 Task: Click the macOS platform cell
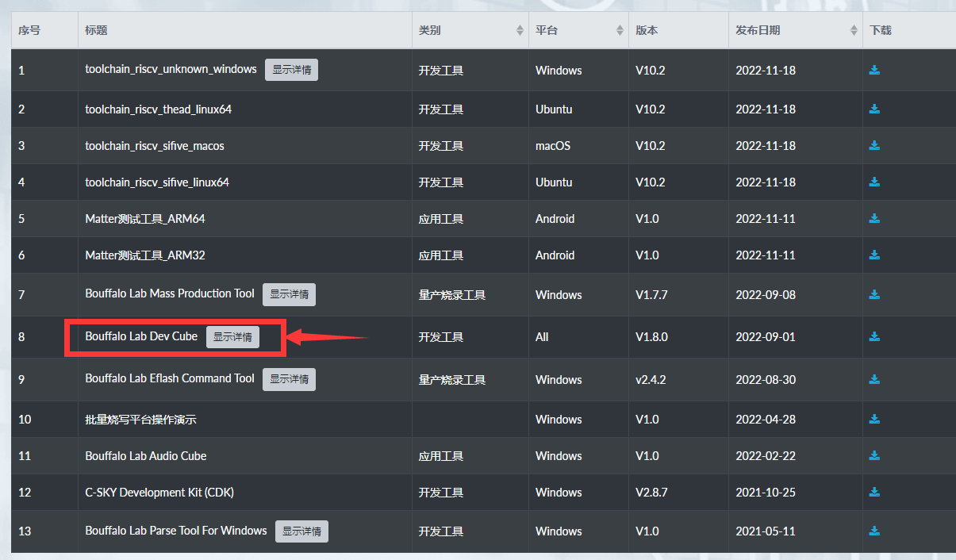coord(553,145)
